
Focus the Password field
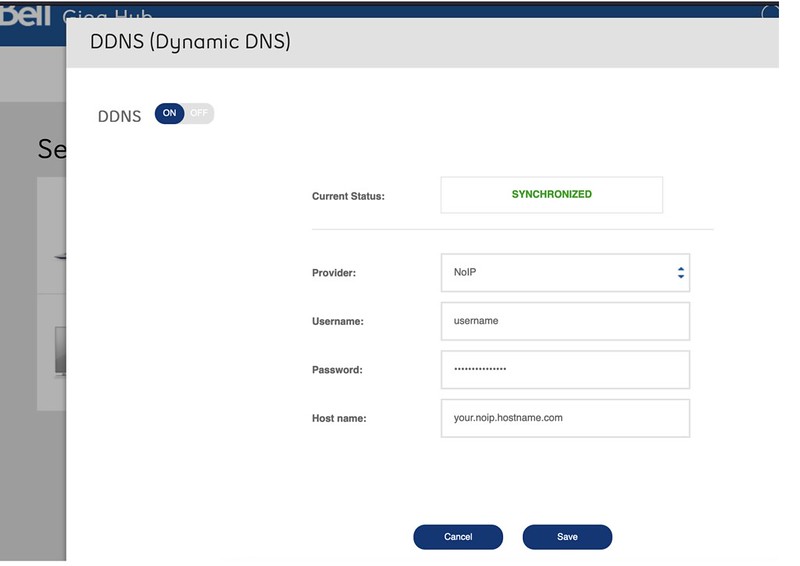[x=564, y=369]
